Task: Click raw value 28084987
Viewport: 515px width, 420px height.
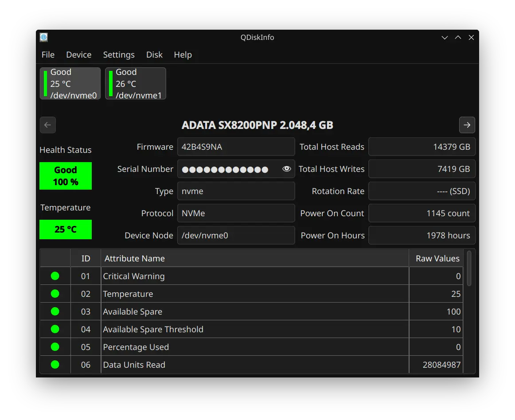Action: click(436, 365)
